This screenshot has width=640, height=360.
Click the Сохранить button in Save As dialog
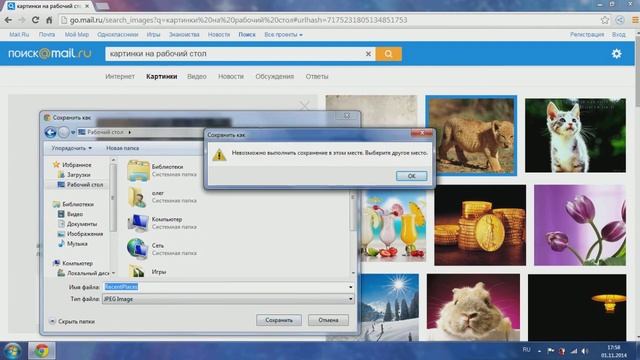pyautogui.click(x=279, y=320)
